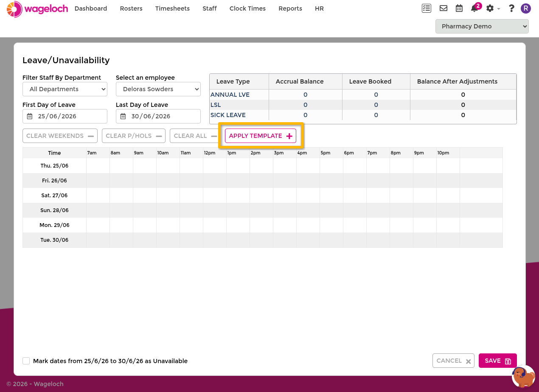This screenshot has height=392, width=539.
Task: Click the Mon. 29/06 row label
Action: point(54,225)
